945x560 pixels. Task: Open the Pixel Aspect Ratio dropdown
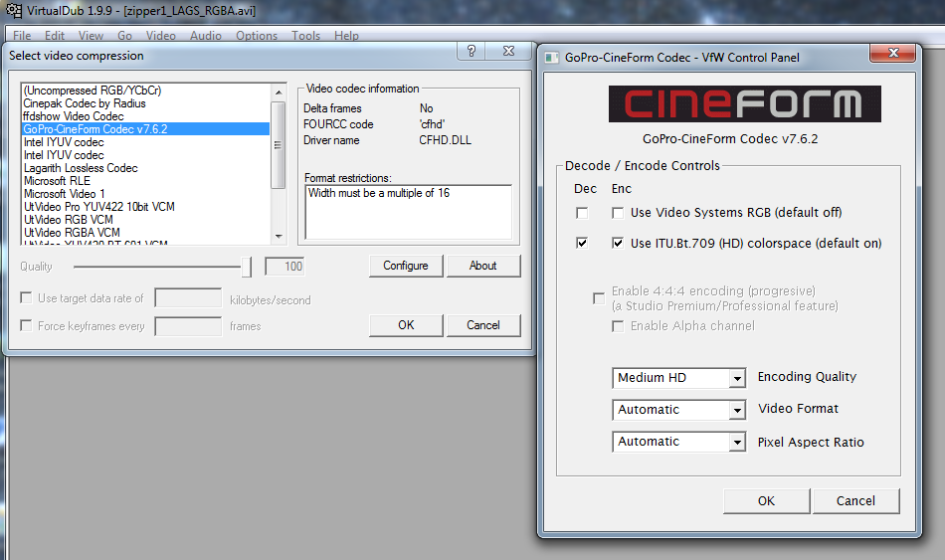(678, 442)
